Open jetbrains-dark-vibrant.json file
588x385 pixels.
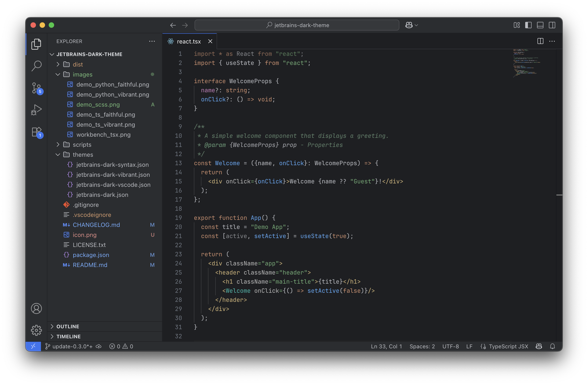point(113,175)
